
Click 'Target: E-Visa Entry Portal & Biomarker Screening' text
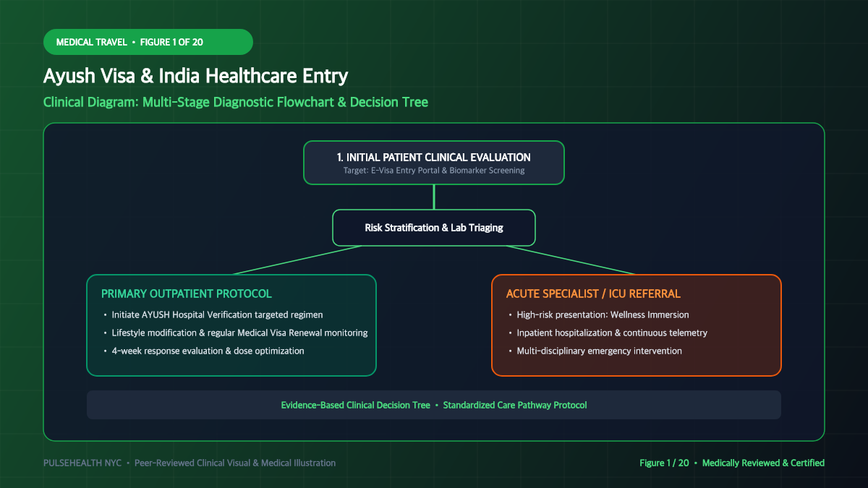pos(434,171)
